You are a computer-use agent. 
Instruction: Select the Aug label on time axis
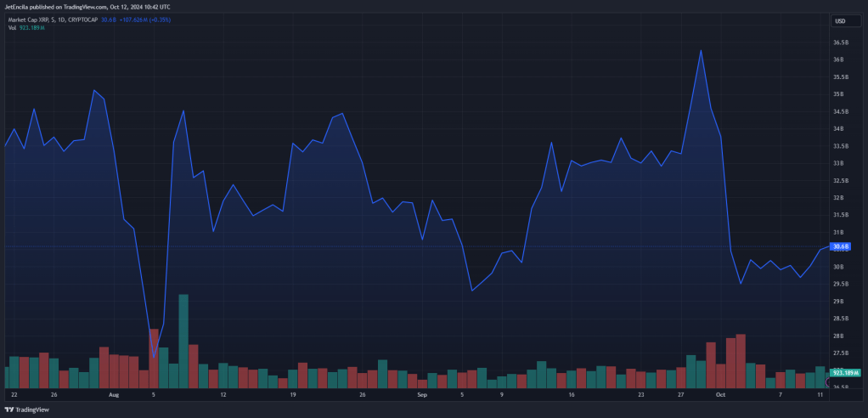click(x=114, y=395)
